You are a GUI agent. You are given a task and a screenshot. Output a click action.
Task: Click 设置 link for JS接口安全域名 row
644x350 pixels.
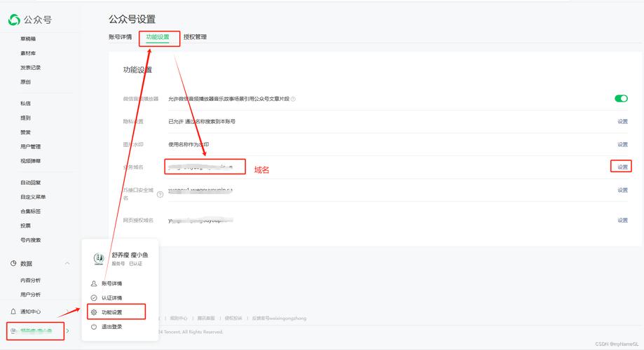(x=623, y=190)
